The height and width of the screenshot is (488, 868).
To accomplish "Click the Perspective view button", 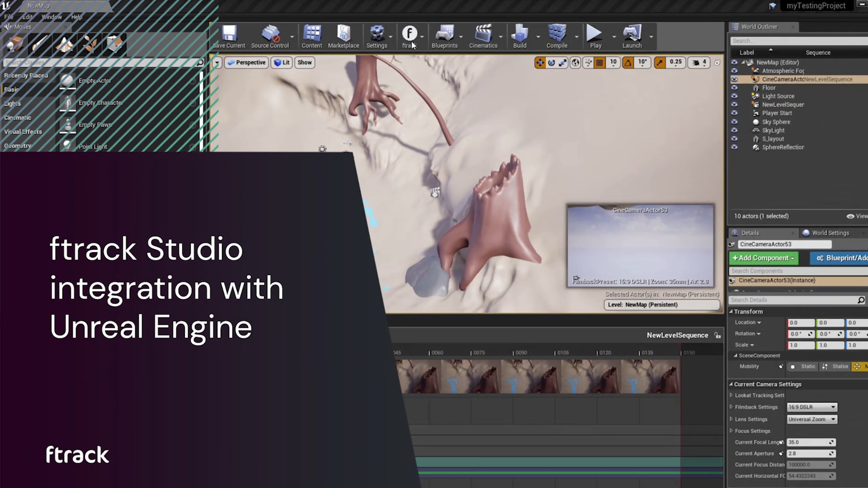I will pyautogui.click(x=247, y=63).
